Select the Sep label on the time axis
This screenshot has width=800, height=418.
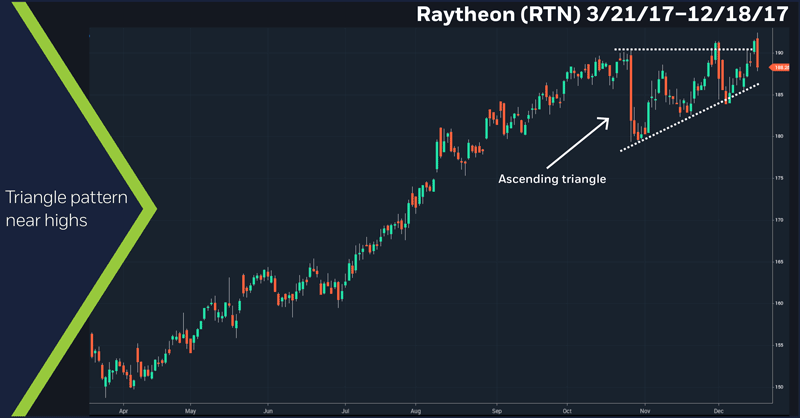[x=496, y=410]
